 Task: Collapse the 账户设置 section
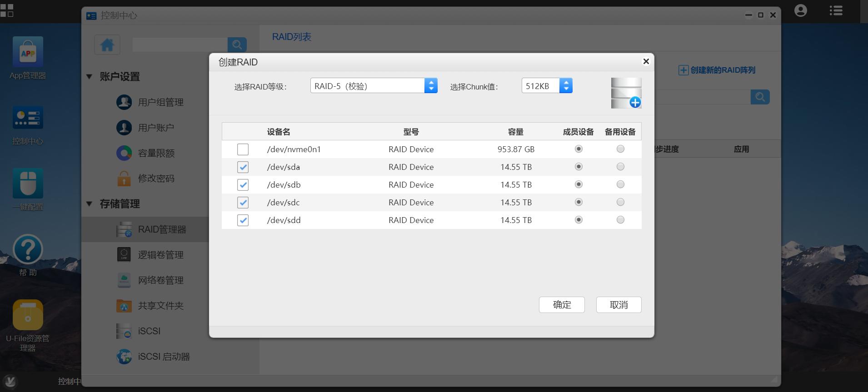pos(89,77)
